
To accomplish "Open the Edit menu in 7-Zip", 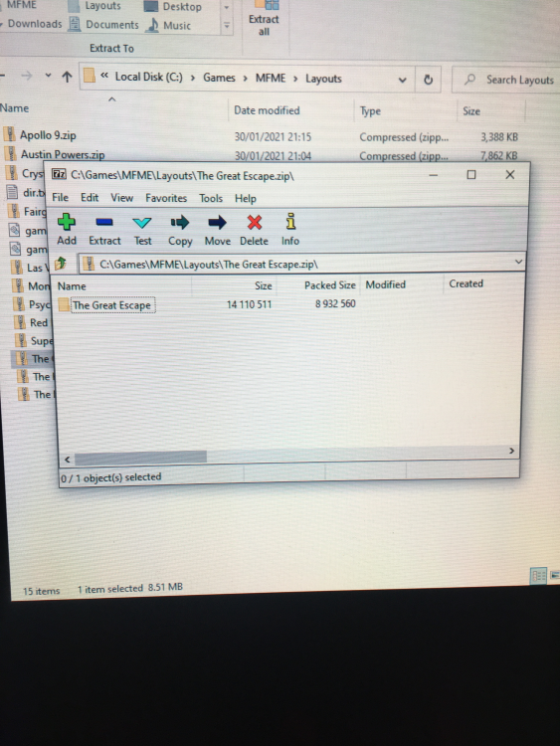I will [90, 198].
